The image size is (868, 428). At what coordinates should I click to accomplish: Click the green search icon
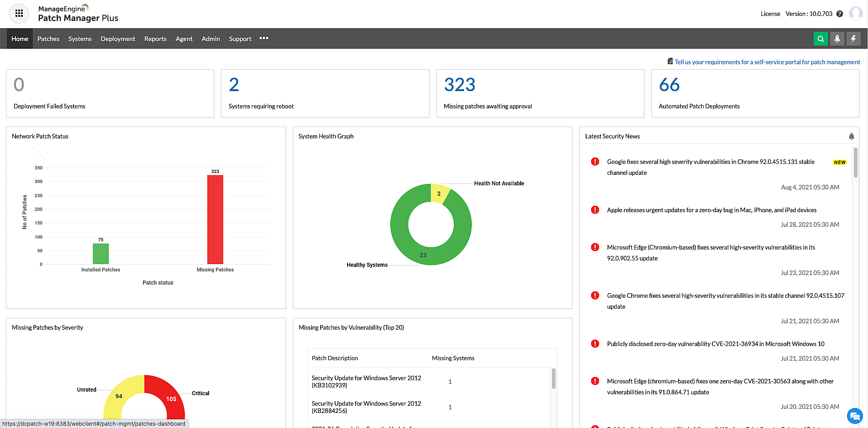coord(821,39)
